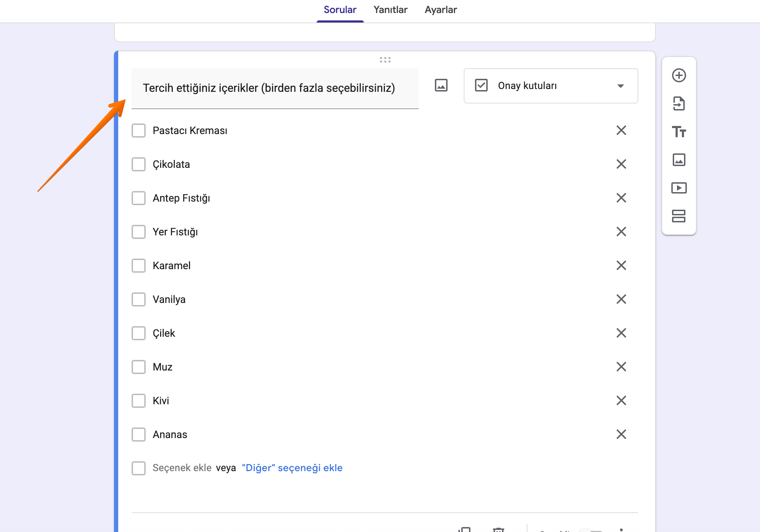Click the question title text field
760x532 pixels.
click(275, 88)
